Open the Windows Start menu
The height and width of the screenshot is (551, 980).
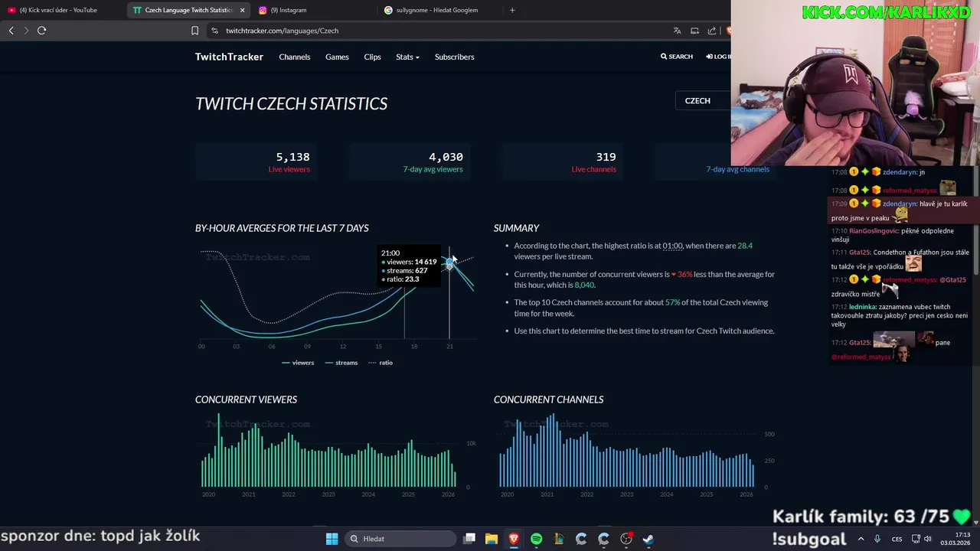coord(332,539)
